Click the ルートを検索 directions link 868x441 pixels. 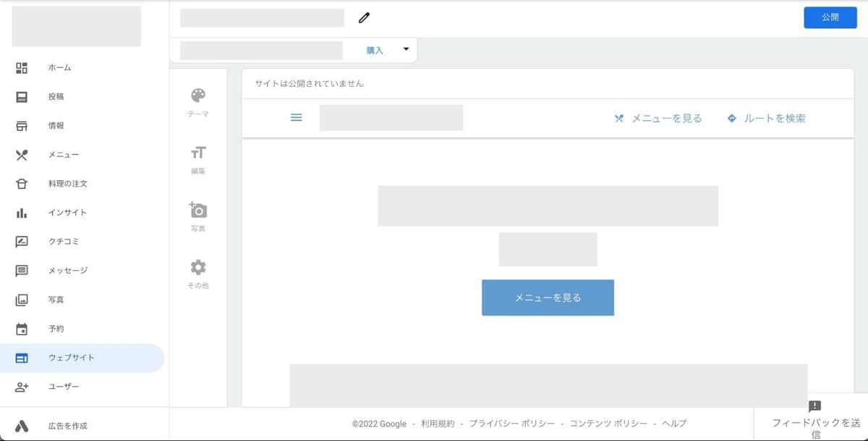click(766, 118)
